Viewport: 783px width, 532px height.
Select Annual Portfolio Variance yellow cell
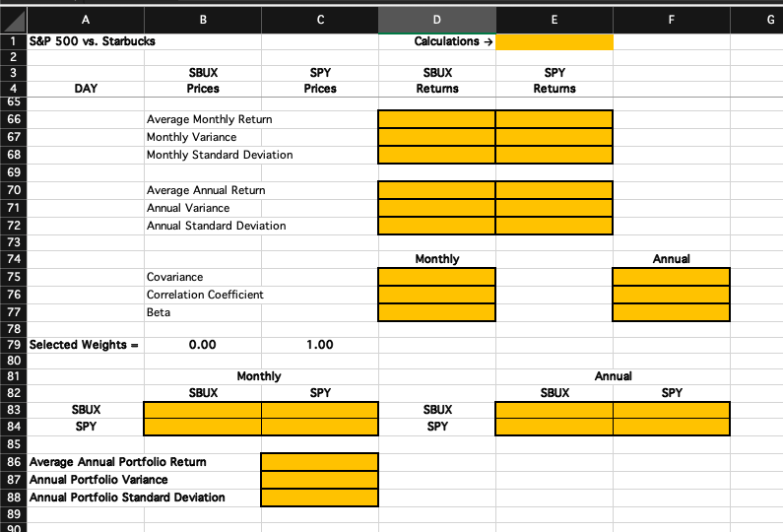click(x=319, y=480)
